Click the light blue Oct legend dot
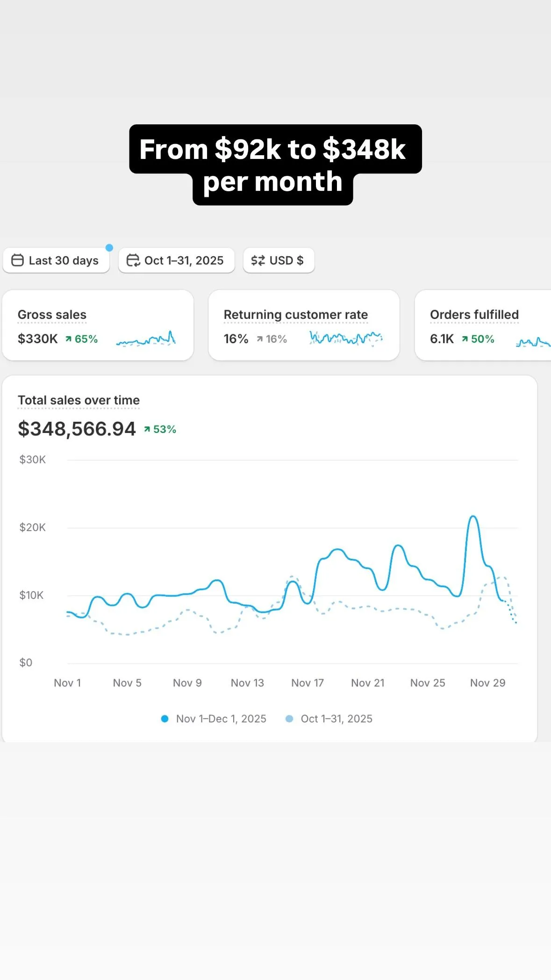 click(x=289, y=719)
